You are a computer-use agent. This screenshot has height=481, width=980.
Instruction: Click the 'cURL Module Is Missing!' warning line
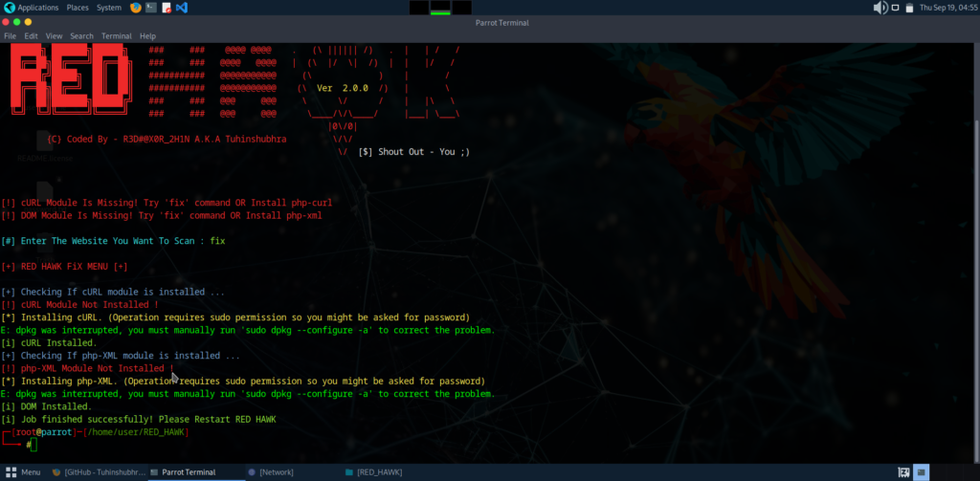pos(167,203)
